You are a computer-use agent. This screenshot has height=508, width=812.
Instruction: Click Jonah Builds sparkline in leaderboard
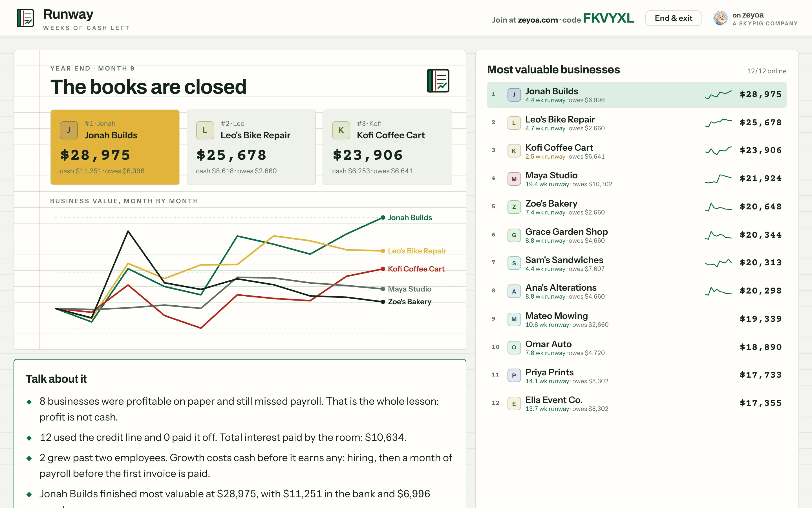718,95
